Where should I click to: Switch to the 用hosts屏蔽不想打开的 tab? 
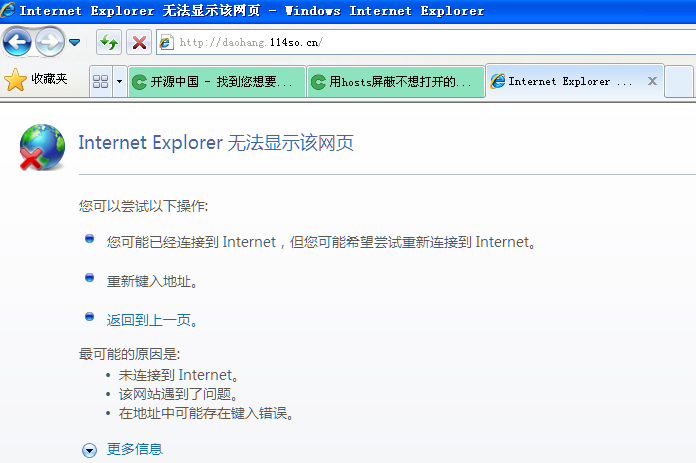pos(395,82)
